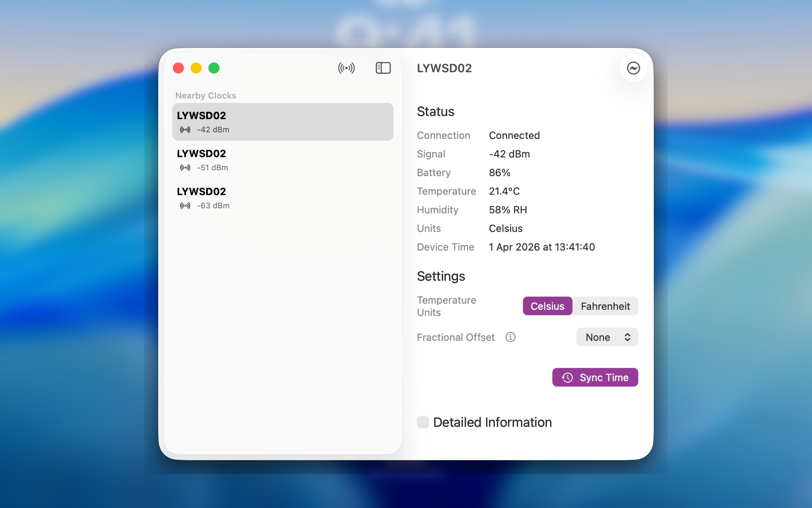The image size is (812, 508).
Task: Click the signal icon beside -63 dBm
Action: (x=185, y=206)
